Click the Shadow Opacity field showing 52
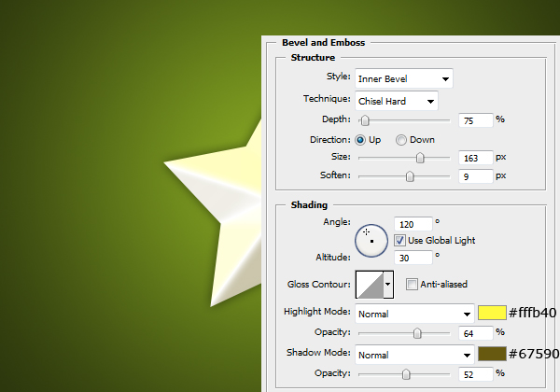This screenshot has width=560, height=392. click(476, 374)
